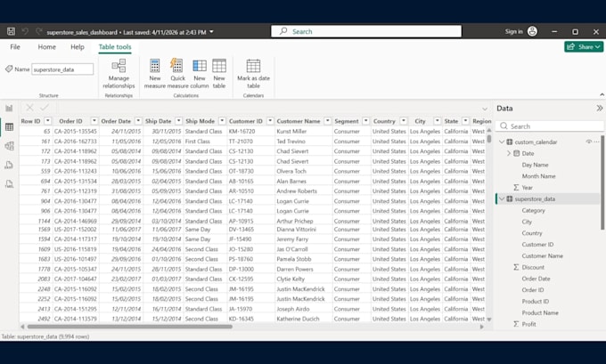Click the custom_calendar table icon

click(510, 142)
